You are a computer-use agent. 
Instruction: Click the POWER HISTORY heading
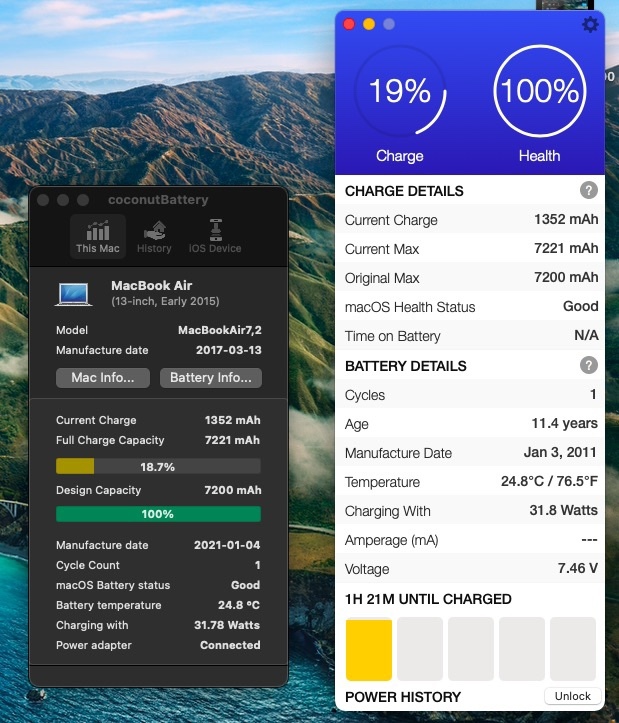pos(403,697)
